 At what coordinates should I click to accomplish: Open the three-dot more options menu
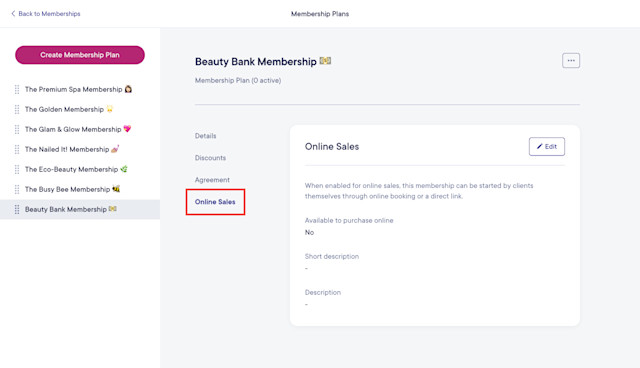pyautogui.click(x=571, y=60)
